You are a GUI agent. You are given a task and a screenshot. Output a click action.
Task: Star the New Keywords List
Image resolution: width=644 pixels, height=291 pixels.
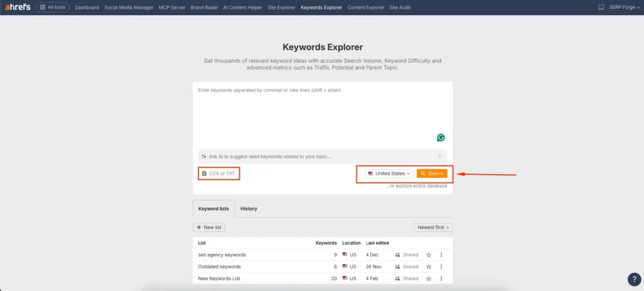429,278
